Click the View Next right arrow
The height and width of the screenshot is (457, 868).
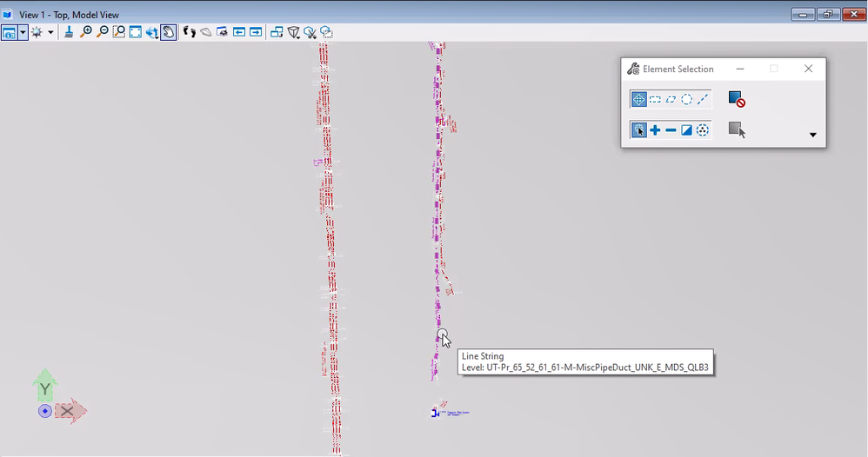pyautogui.click(x=256, y=33)
